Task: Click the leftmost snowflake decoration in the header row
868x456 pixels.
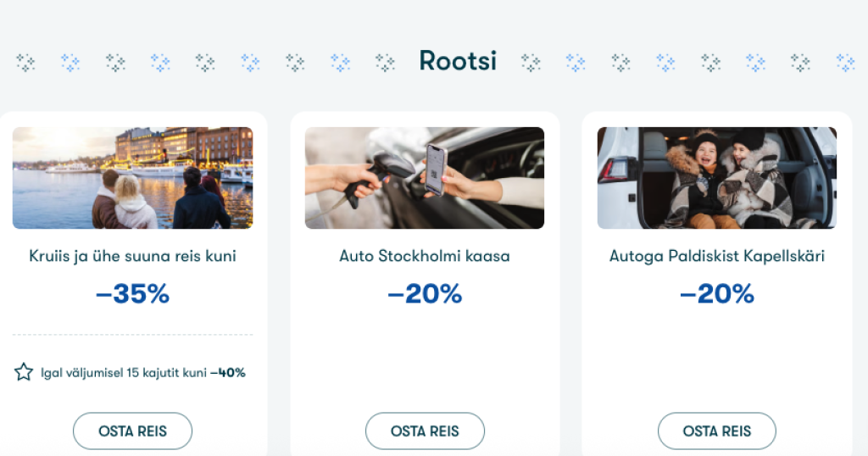Action: [25, 62]
